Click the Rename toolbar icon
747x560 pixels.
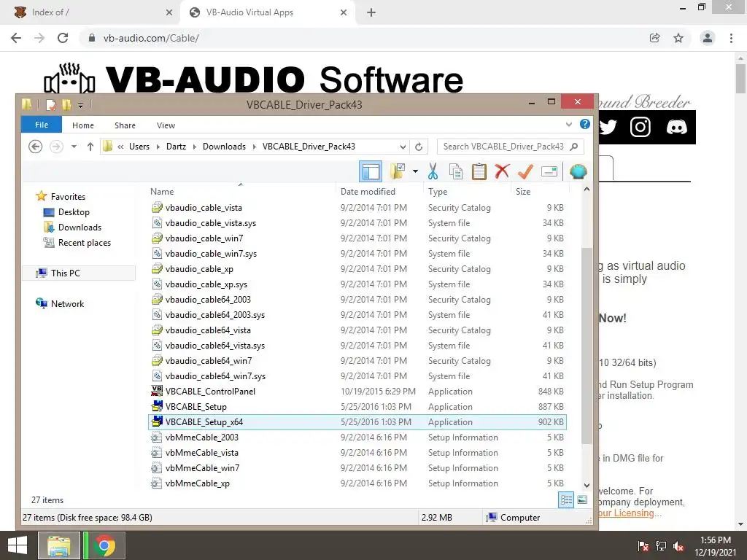[x=549, y=171]
